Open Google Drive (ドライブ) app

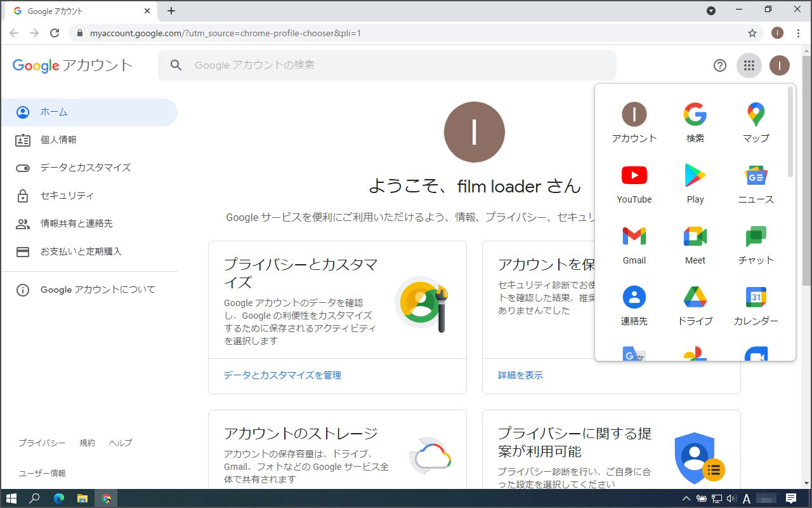point(695,306)
